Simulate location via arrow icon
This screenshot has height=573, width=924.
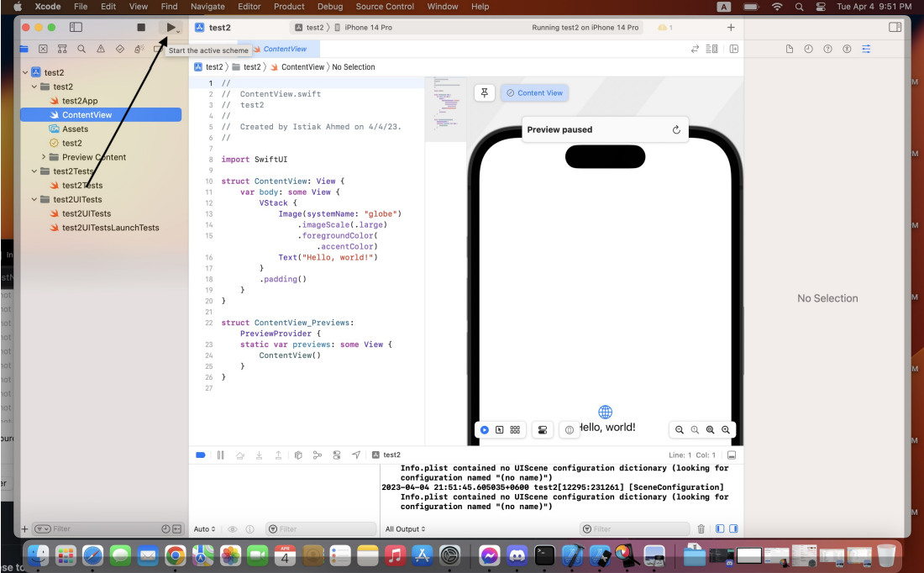[356, 455]
